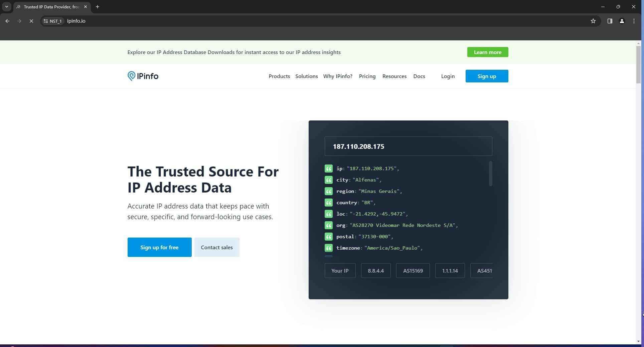Open the Chrome three-dot menu

(634, 21)
